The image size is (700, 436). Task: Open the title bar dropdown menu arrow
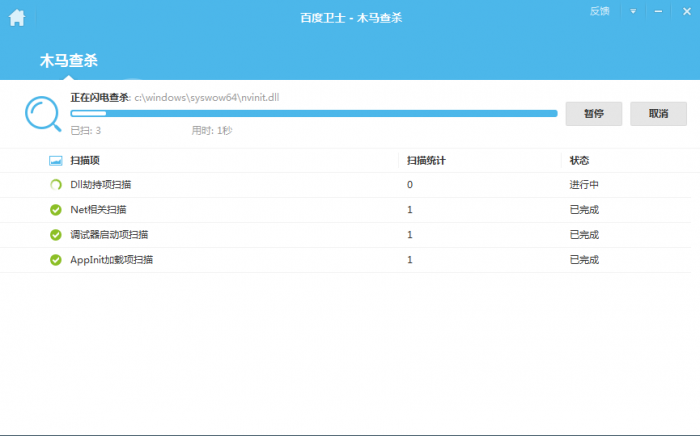(633, 12)
